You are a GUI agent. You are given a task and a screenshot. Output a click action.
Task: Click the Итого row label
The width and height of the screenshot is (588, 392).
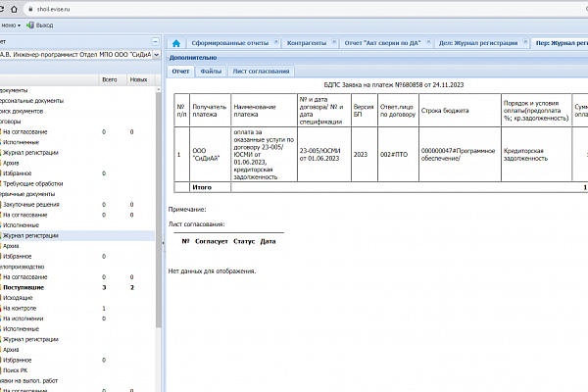click(x=202, y=187)
